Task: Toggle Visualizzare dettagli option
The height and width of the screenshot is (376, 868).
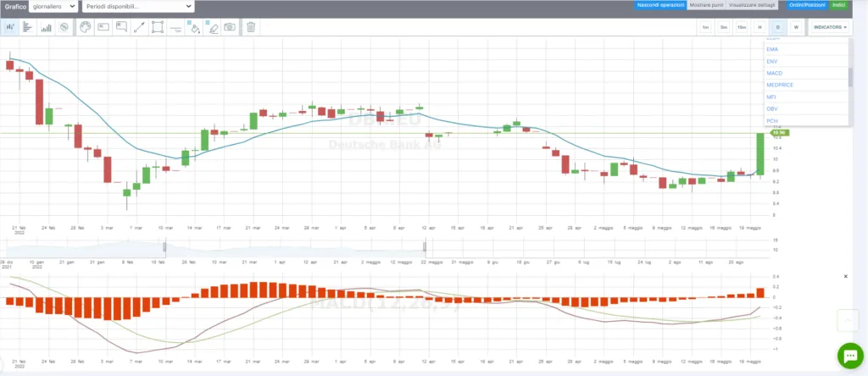Action: click(x=752, y=5)
